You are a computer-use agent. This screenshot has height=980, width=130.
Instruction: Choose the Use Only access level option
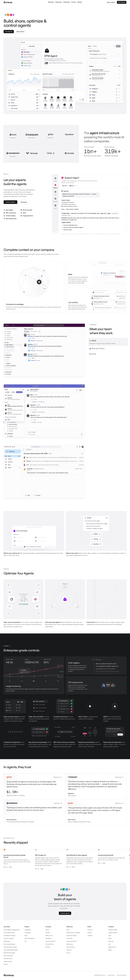pyautogui.click(x=96, y=544)
